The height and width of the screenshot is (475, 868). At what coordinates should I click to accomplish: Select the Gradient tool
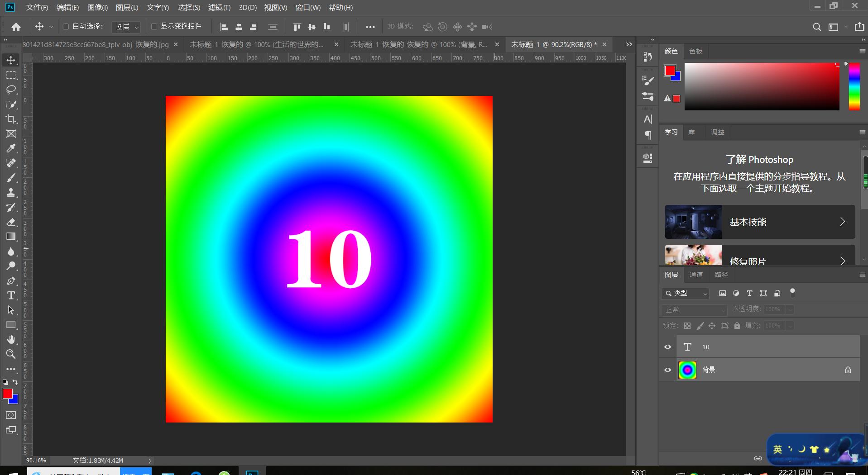tap(11, 237)
